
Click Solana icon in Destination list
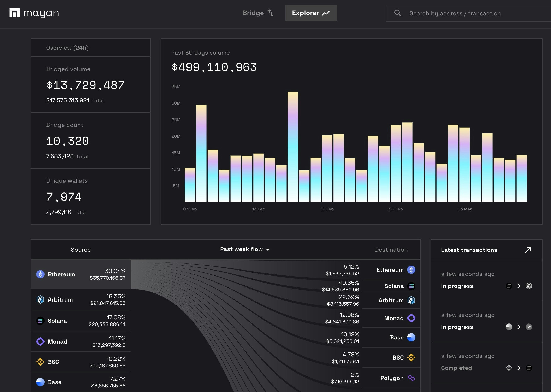tap(411, 286)
